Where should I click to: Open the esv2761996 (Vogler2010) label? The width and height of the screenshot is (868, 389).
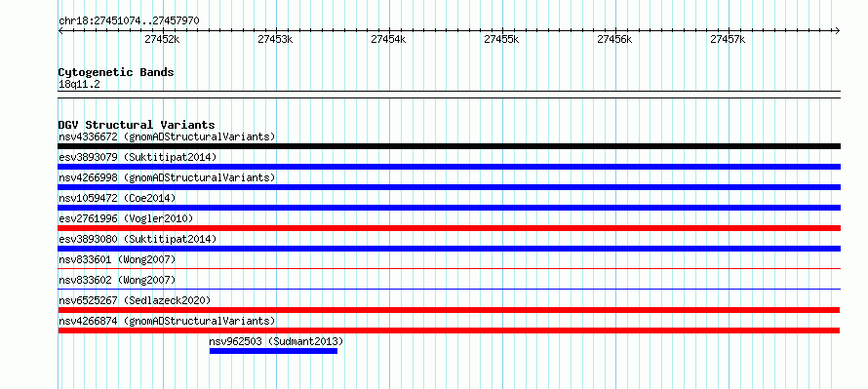pyautogui.click(x=126, y=218)
